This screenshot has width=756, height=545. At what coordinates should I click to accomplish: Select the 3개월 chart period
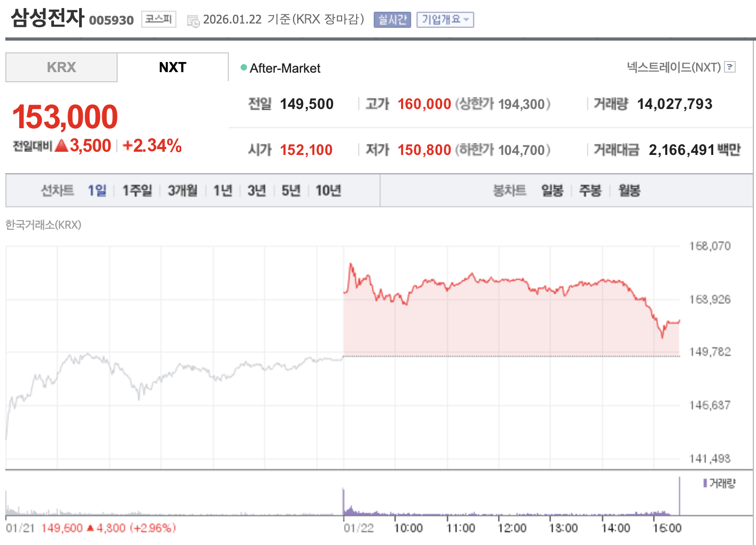[182, 190]
